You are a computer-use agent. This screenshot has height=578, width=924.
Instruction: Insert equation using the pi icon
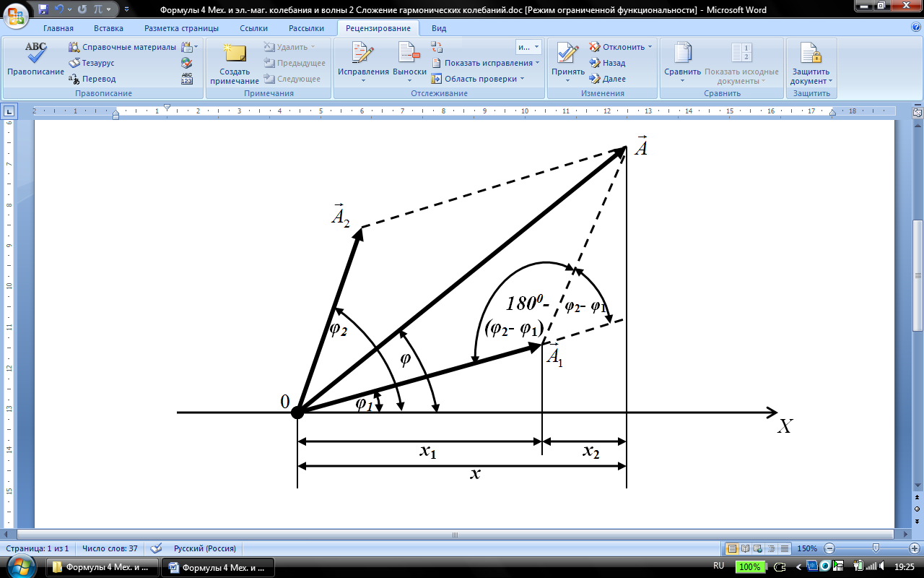click(98, 10)
